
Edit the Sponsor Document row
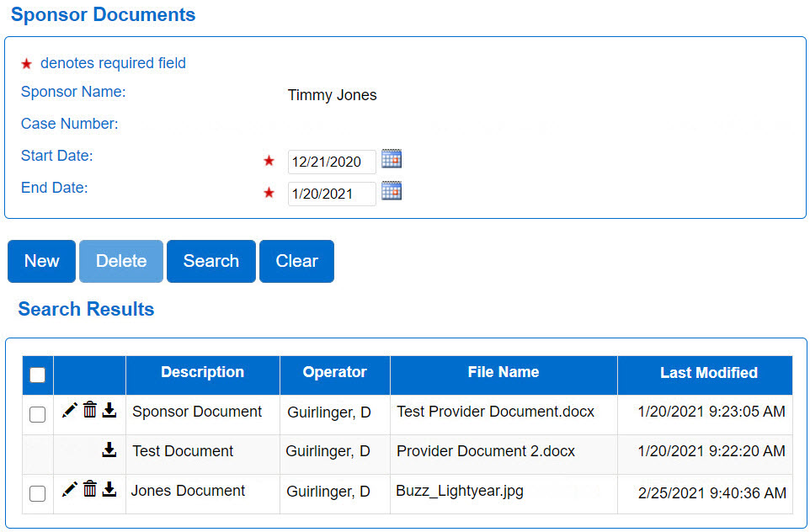[69, 410]
